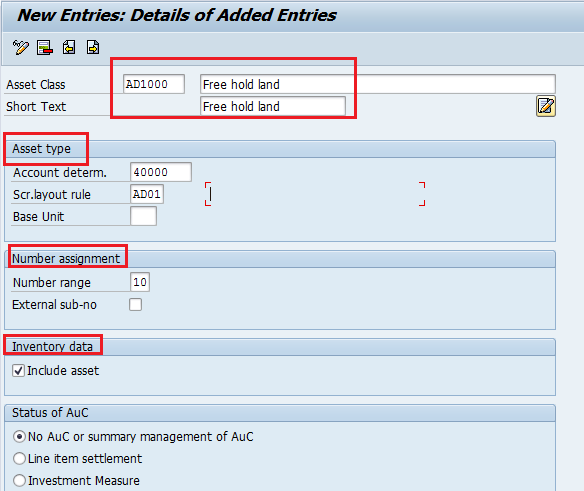Image resolution: width=584 pixels, height=491 pixels.
Task: Click the empty Base Unit field
Action: click(x=143, y=216)
